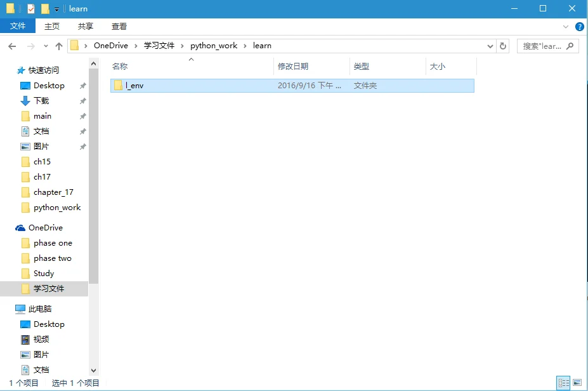Open the phase one folder

point(53,243)
